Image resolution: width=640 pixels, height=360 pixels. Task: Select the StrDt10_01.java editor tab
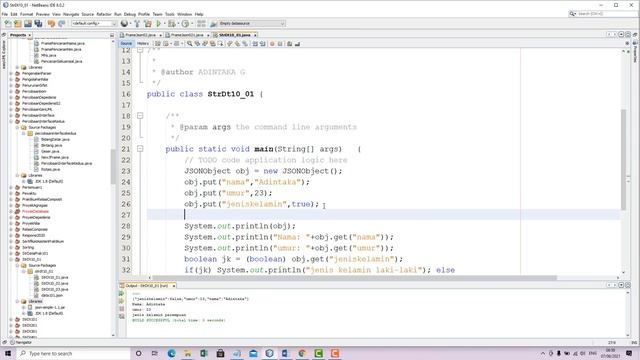(x=235, y=35)
